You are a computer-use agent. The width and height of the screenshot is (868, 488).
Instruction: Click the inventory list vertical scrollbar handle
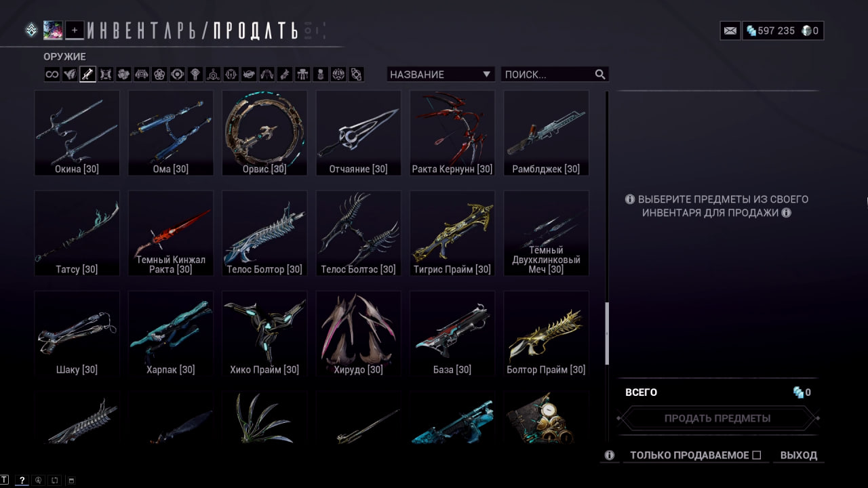click(607, 333)
